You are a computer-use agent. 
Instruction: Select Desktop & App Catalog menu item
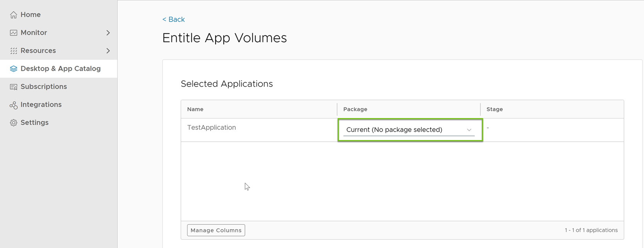[59, 69]
